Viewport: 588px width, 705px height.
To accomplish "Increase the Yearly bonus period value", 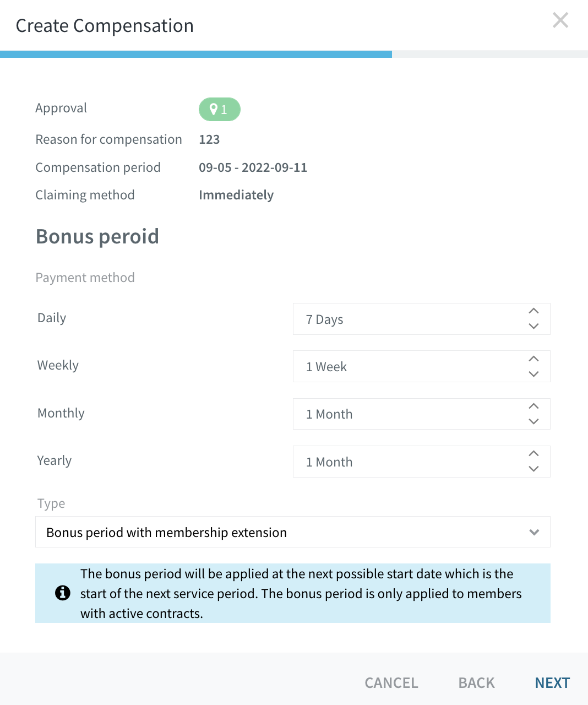I will click(533, 453).
